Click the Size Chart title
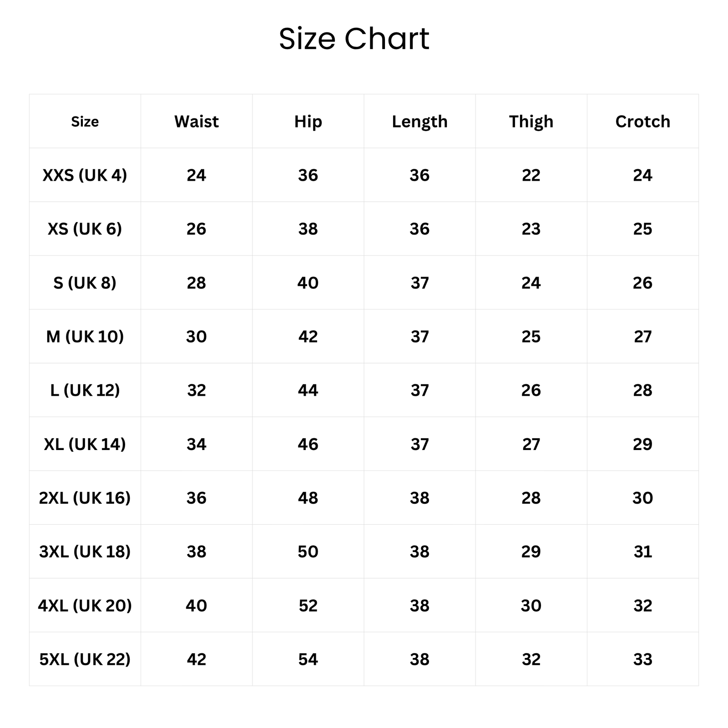 click(354, 39)
